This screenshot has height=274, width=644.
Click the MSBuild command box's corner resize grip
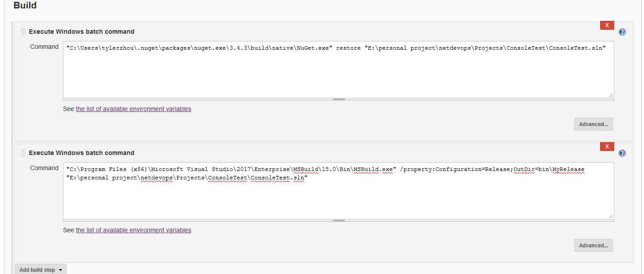click(x=611, y=216)
